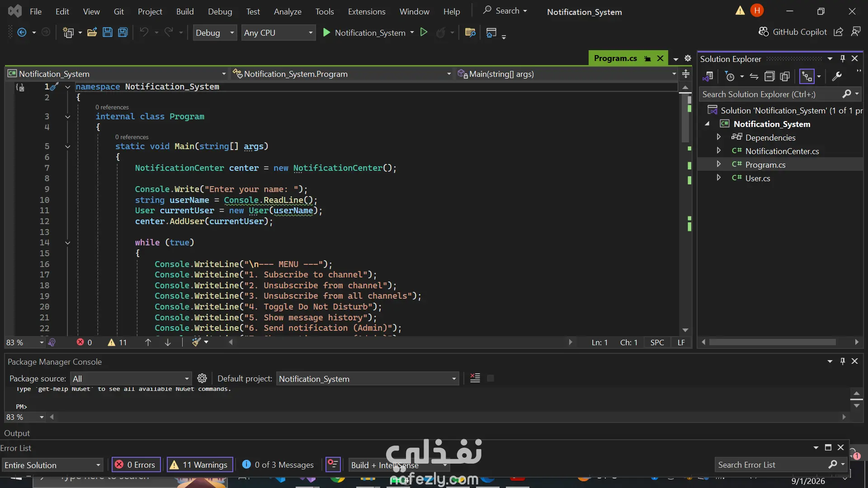Select the Program.cs editor tab

click(x=615, y=58)
